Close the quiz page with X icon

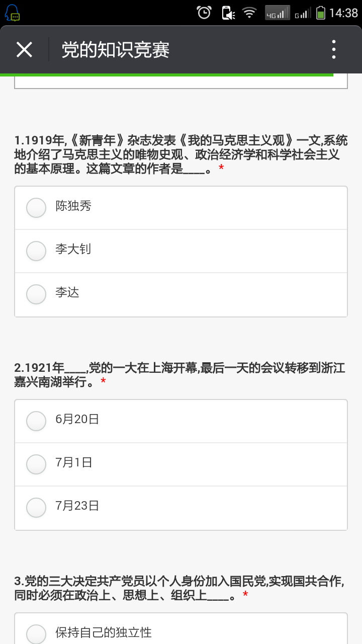point(24,50)
